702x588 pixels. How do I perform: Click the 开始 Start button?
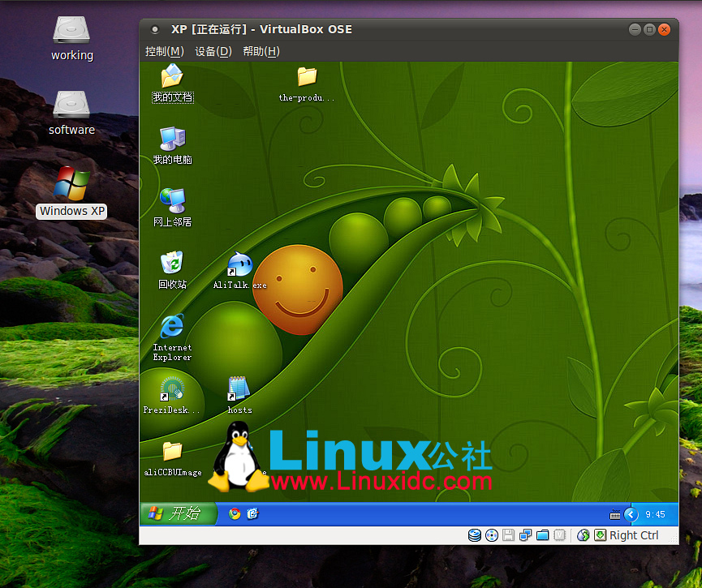pos(177,513)
